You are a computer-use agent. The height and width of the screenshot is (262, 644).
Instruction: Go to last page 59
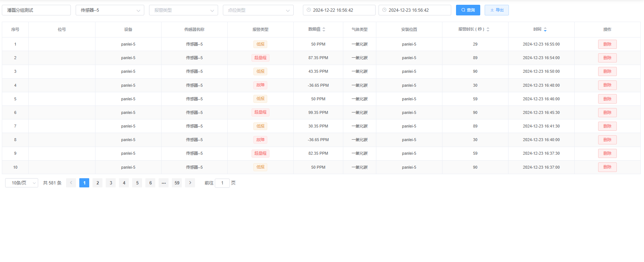point(177,183)
